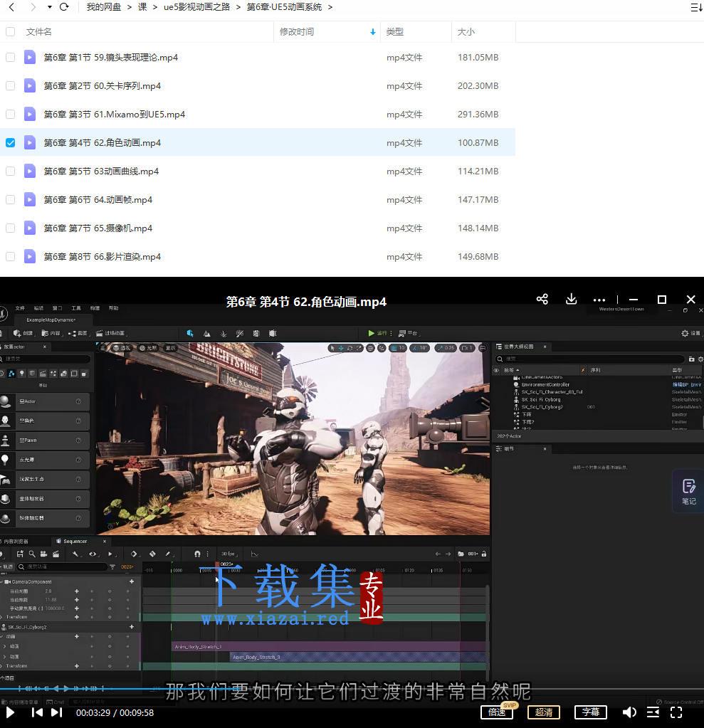This screenshot has height=728, width=704.
Task: Go forward with the navigation arrow
Action: click(x=33, y=7)
